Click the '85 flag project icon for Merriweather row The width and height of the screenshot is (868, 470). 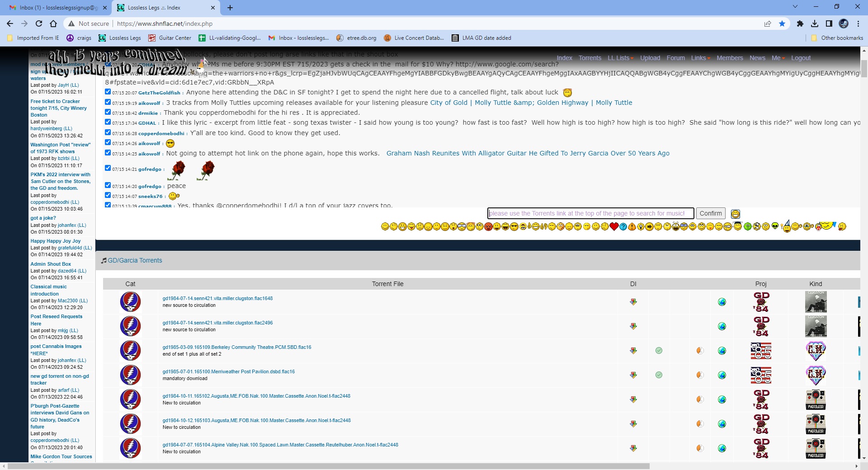[x=761, y=375]
